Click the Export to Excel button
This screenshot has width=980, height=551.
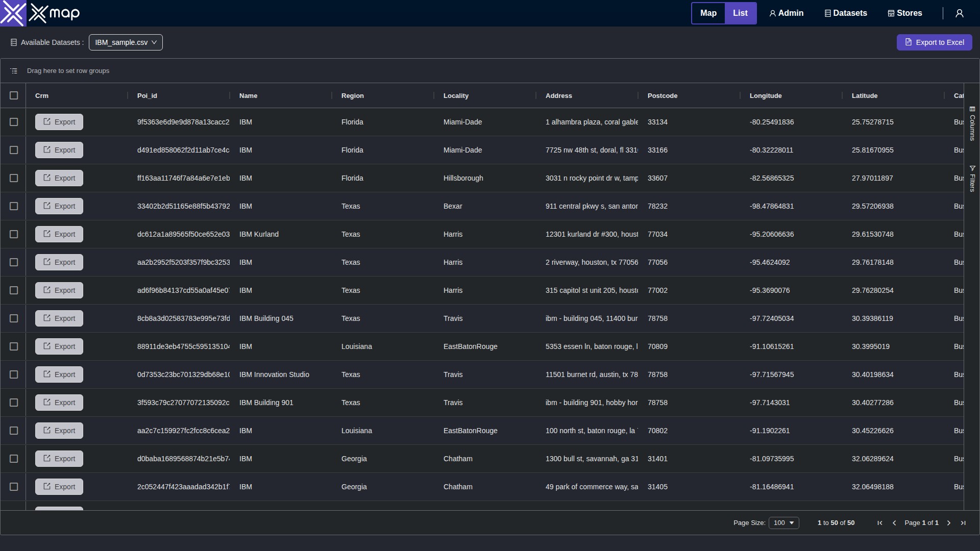coord(934,42)
